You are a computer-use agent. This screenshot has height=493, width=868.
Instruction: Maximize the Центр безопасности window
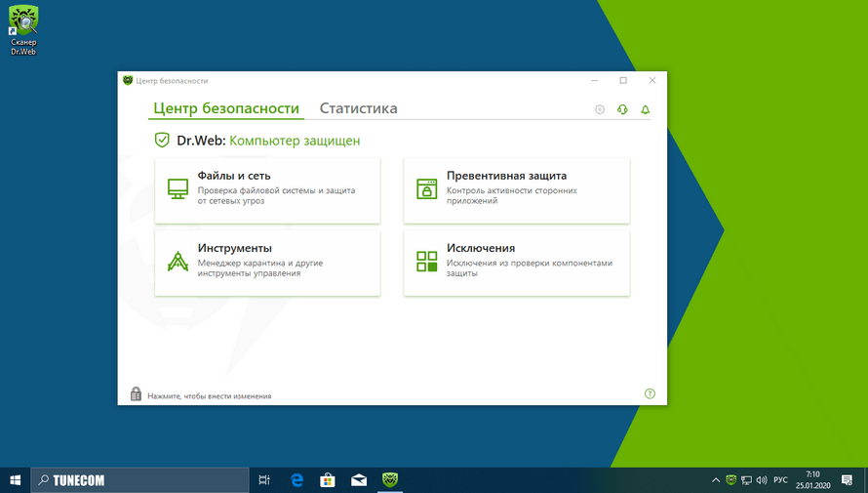tap(623, 80)
